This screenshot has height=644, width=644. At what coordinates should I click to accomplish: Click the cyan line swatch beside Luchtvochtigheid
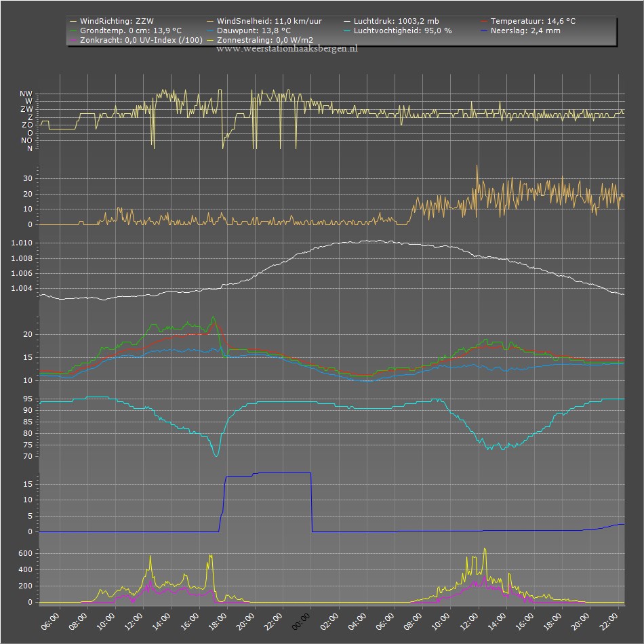point(347,31)
